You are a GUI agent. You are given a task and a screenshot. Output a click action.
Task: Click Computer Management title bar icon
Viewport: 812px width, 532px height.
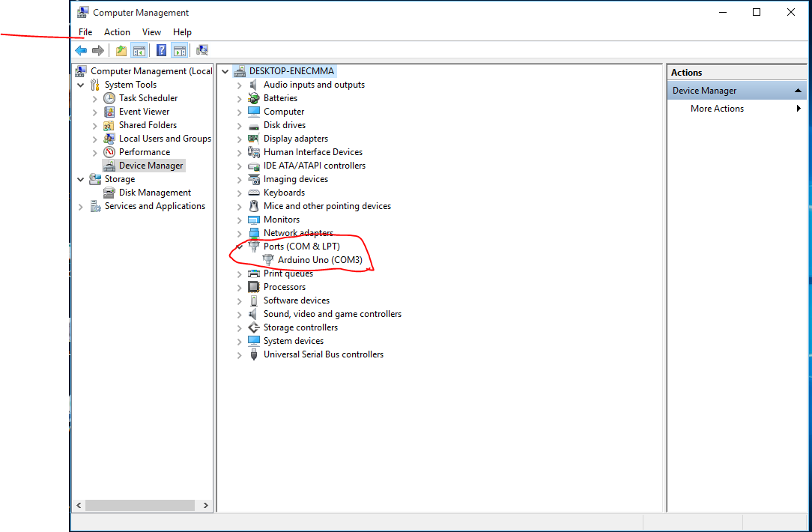tap(83, 12)
